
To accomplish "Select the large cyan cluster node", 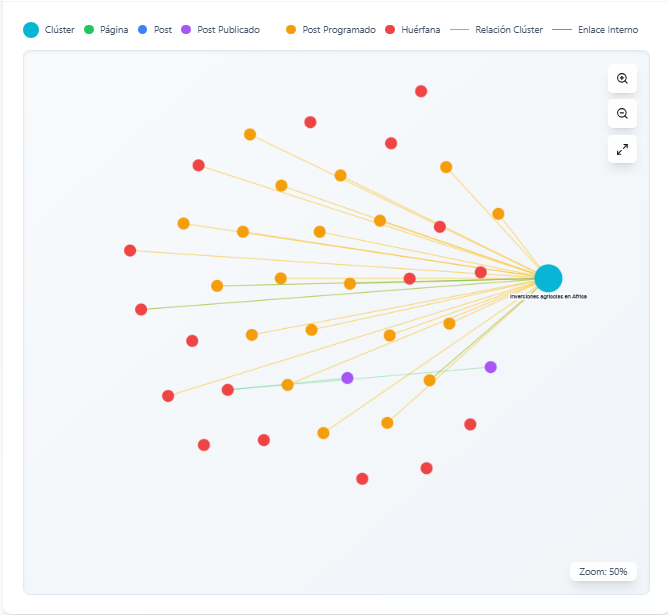I will pyautogui.click(x=548, y=278).
